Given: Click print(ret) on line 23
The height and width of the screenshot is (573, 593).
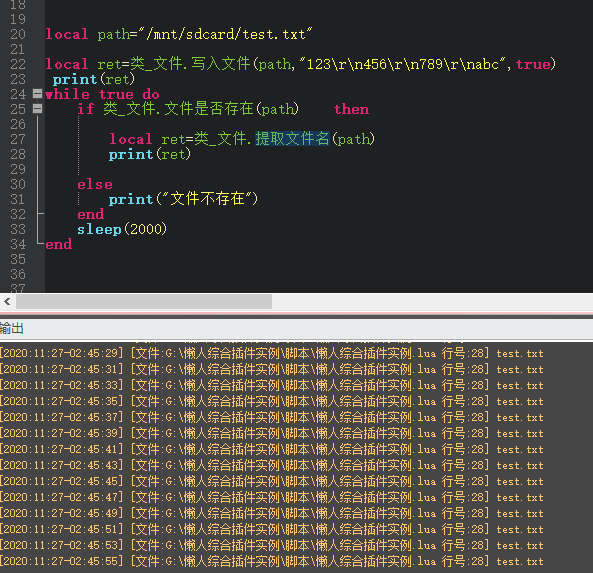Looking at the screenshot, I should coord(94,79).
